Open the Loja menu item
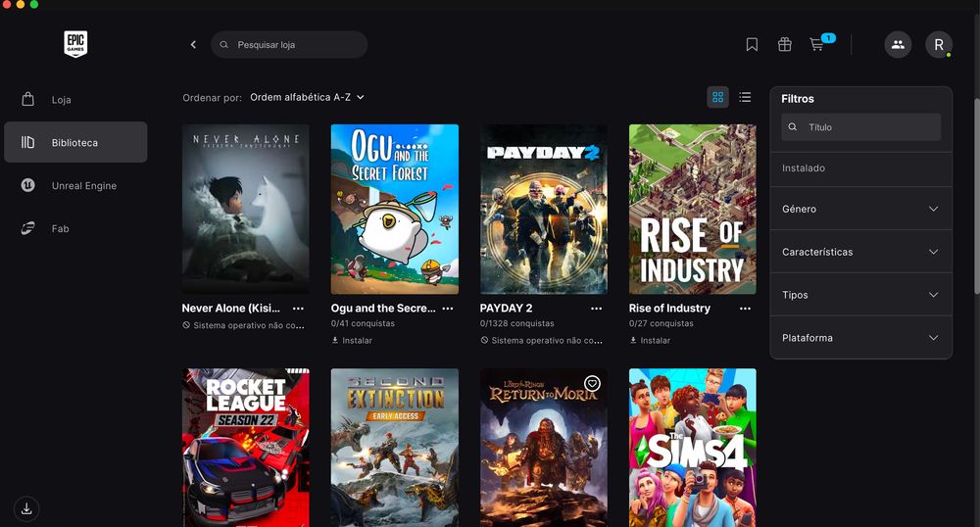 (75, 99)
